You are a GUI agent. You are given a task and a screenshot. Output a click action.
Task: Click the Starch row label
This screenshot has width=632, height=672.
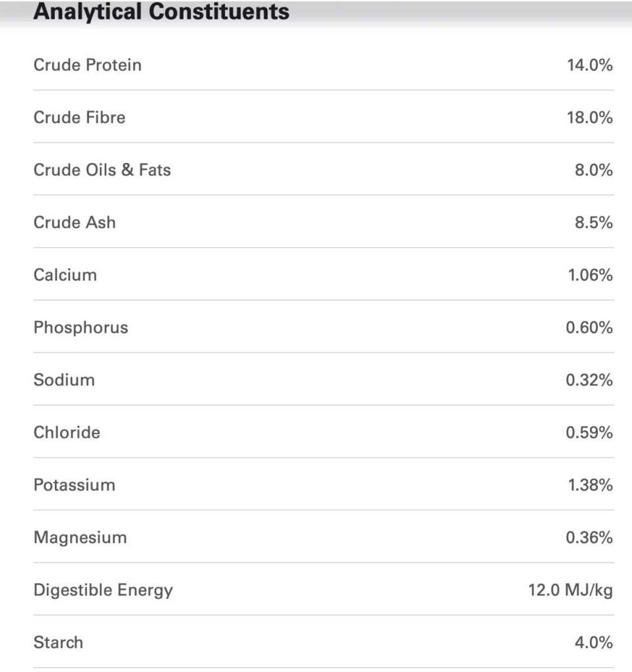[x=58, y=642]
